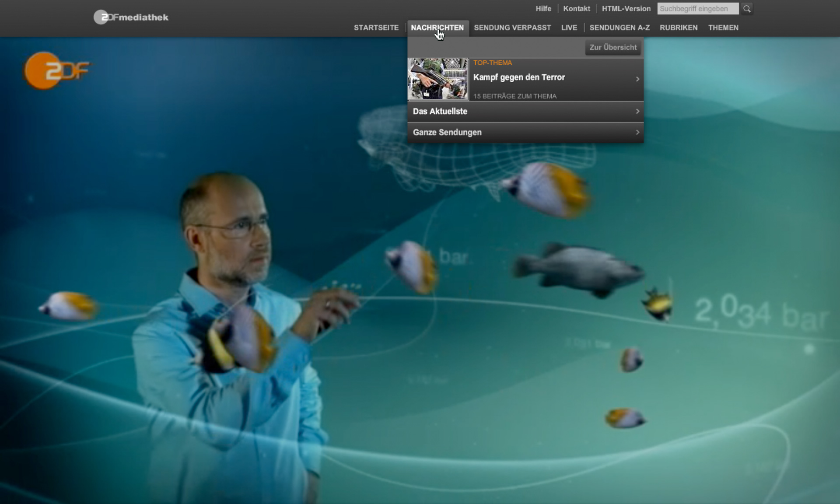Click the search magnifier icon
The image size is (840, 504).
(x=747, y=9)
